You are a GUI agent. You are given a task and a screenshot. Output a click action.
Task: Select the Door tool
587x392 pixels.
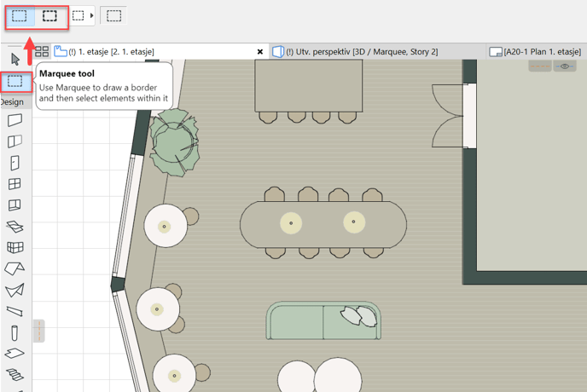click(x=15, y=163)
